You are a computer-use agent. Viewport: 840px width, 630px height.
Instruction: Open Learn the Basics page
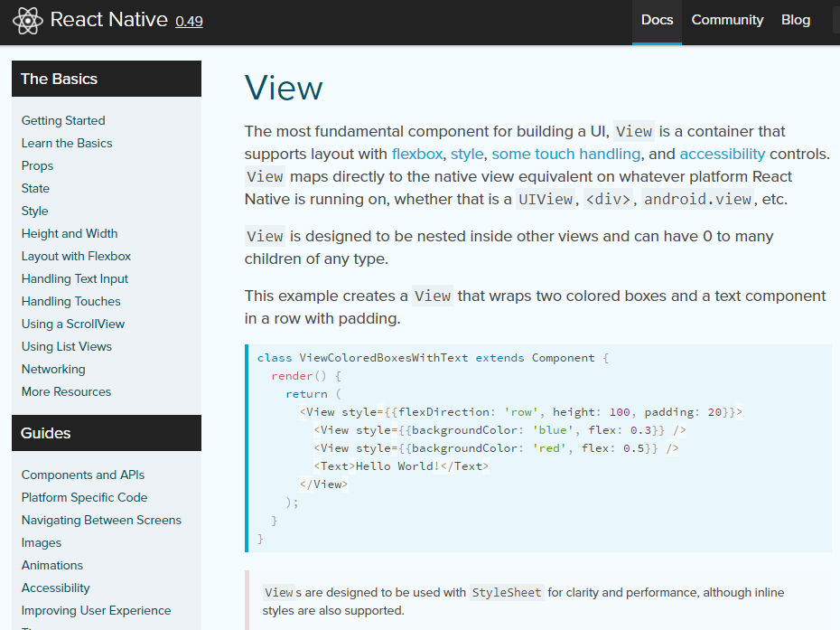click(x=67, y=143)
